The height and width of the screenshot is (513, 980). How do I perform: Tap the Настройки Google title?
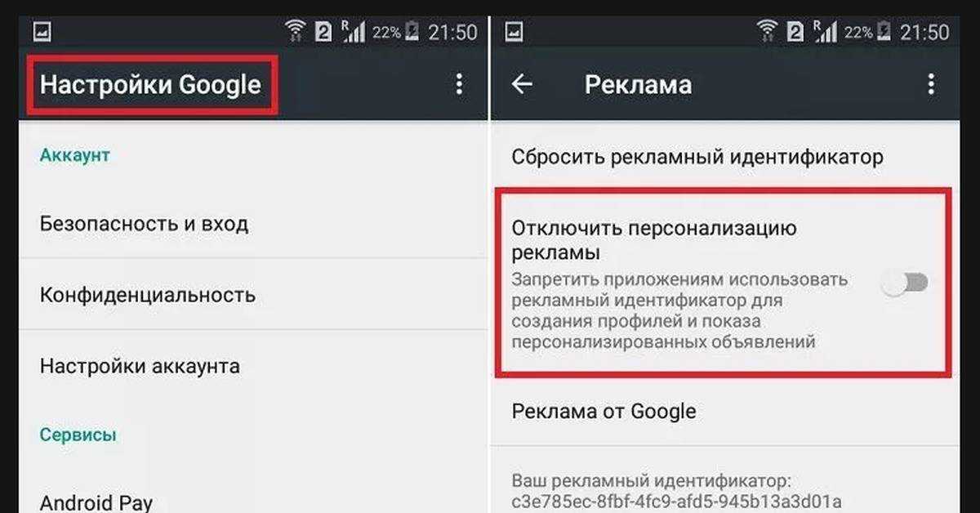pos(150,84)
